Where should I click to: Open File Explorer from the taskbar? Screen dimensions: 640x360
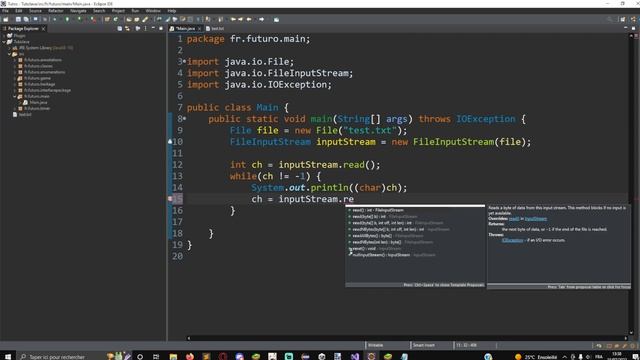[x=173, y=356]
